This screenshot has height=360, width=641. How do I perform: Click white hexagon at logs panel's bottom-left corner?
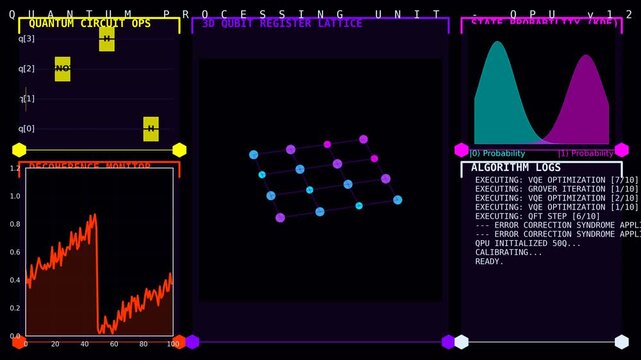[462, 342]
